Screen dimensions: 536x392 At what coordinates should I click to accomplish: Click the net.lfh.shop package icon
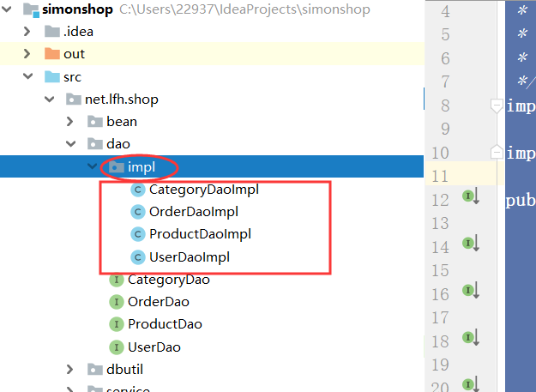point(74,100)
